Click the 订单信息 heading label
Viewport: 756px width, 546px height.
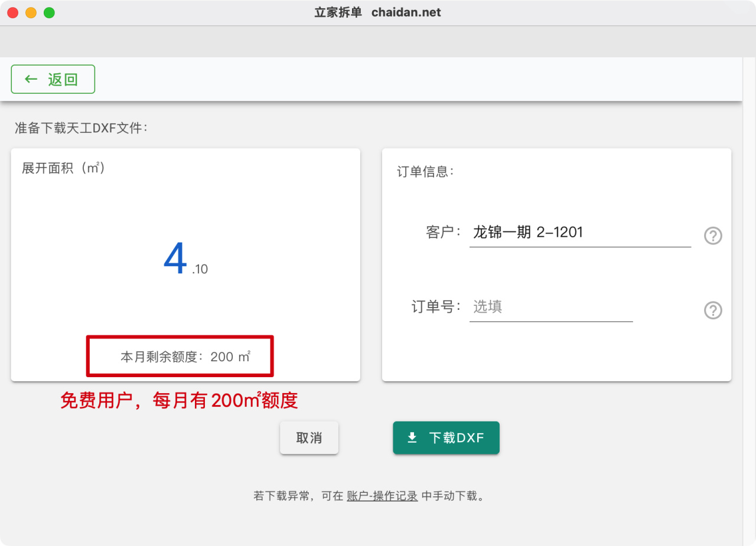425,172
